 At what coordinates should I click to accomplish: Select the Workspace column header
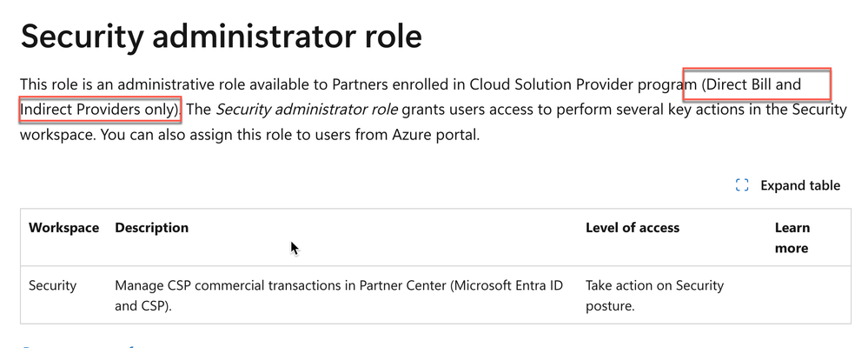point(63,228)
